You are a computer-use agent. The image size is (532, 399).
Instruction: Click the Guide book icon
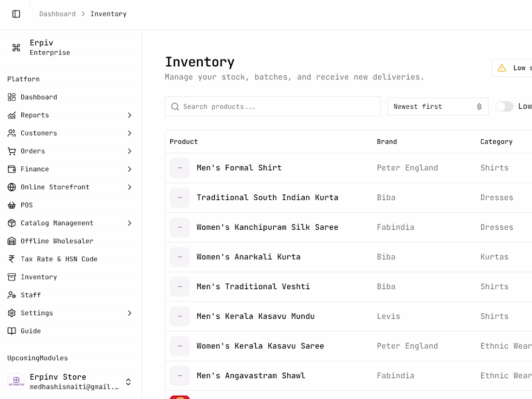(12, 331)
